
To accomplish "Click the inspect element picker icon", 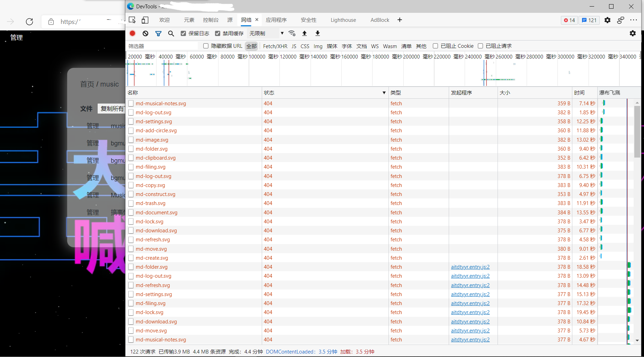I will pos(132,20).
